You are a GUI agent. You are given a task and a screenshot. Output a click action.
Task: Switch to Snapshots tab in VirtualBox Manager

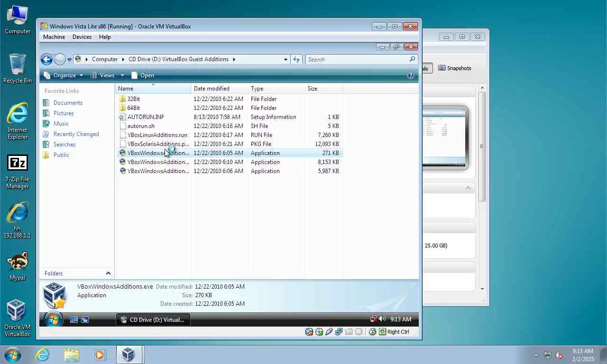(x=455, y=68)
